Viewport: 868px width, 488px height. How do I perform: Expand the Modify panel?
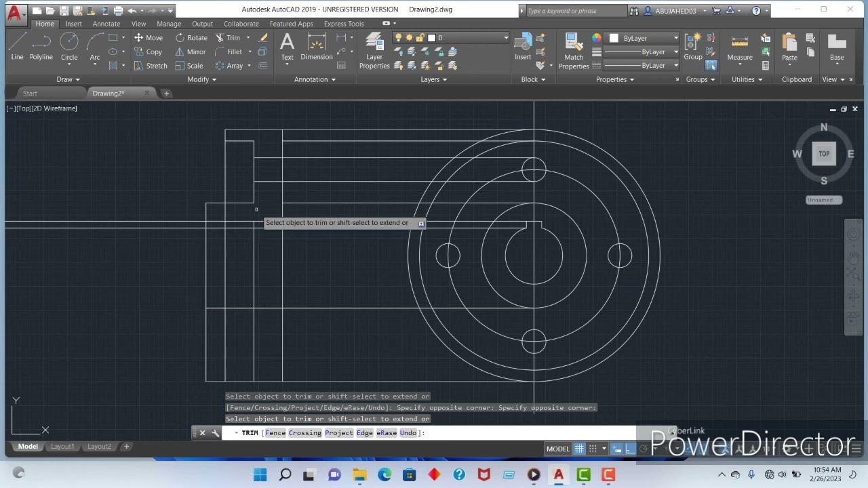[x=202, y=79]
